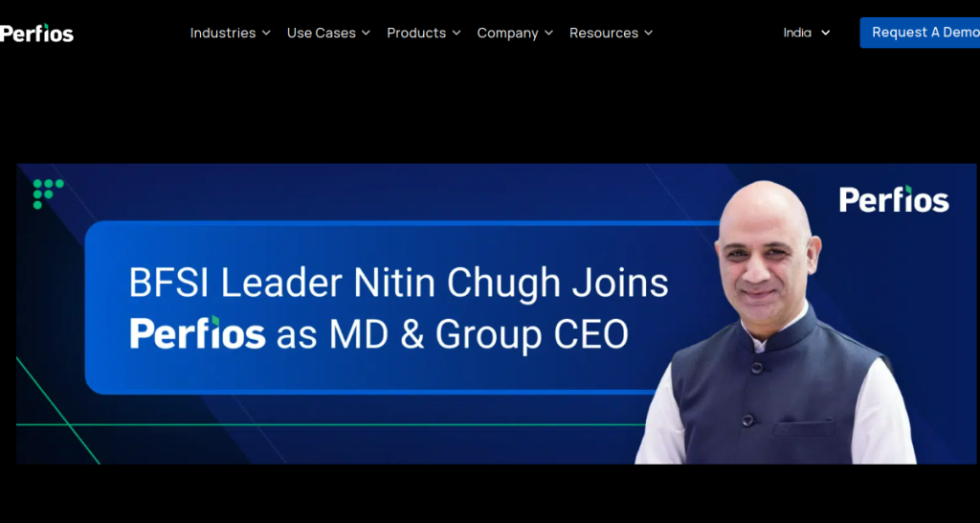
Task: Click the green dotted Perfios icon in banner
Action: (x=48, y=193)
